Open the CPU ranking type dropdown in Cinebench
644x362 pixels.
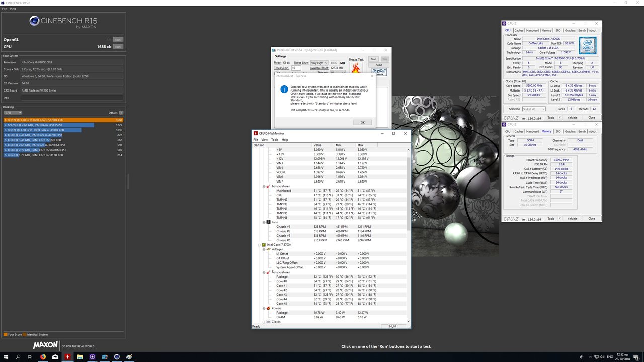point(13,113)
